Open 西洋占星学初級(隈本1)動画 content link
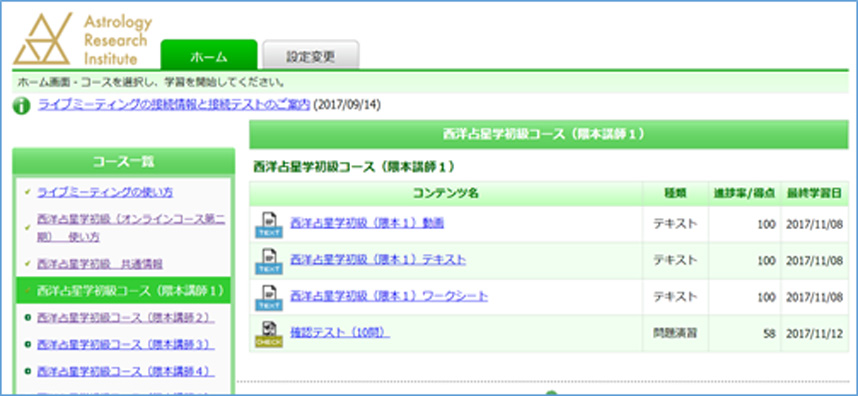The image size is (858, 396). tap(367, 223)
